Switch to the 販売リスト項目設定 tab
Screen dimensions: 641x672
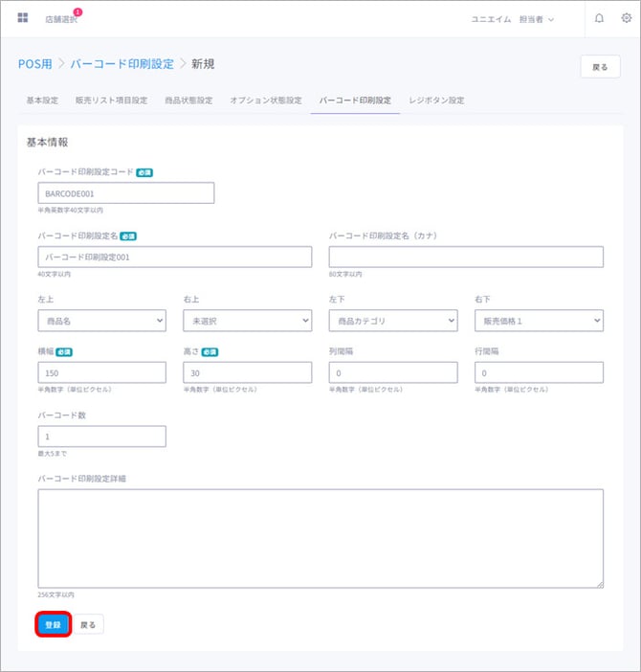[111, 101]
